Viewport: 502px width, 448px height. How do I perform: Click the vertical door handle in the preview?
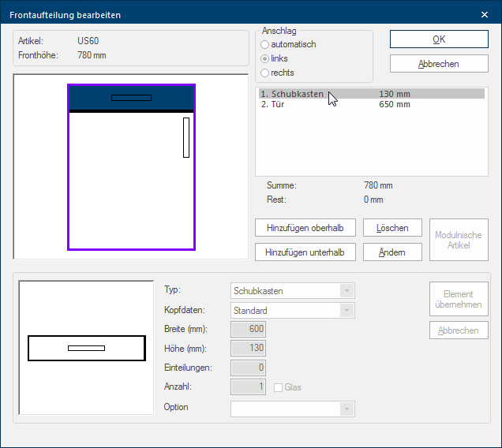(186, 137)
